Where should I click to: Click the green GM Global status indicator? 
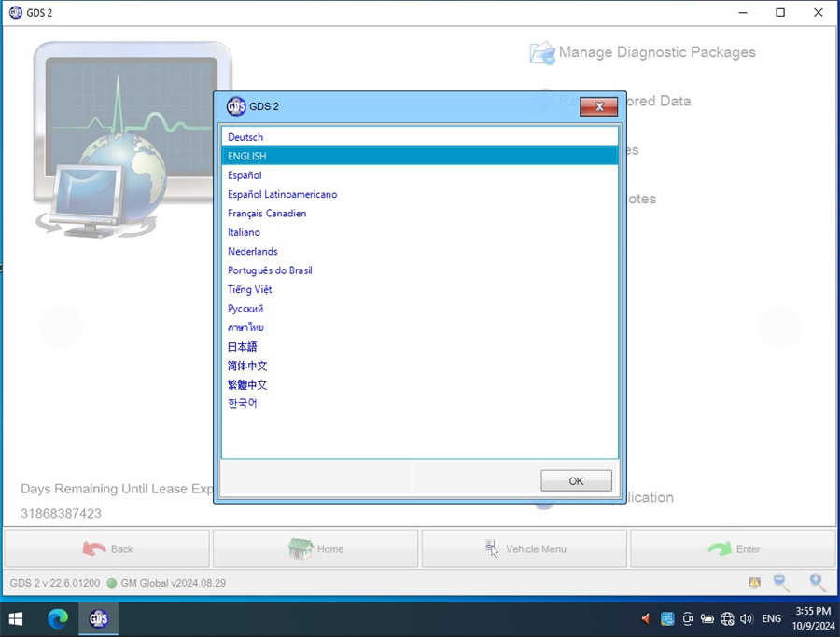(x=114, y=583)
